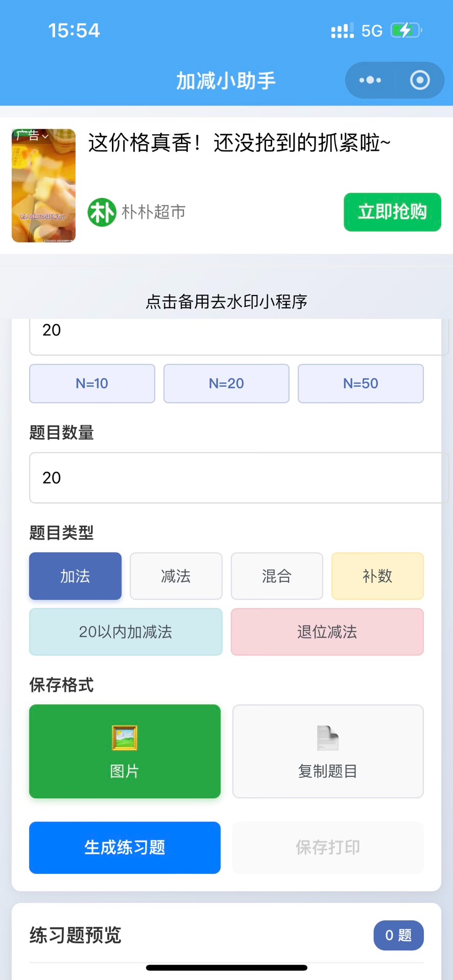Click the document icon for 复制题目

click(327, 738)
